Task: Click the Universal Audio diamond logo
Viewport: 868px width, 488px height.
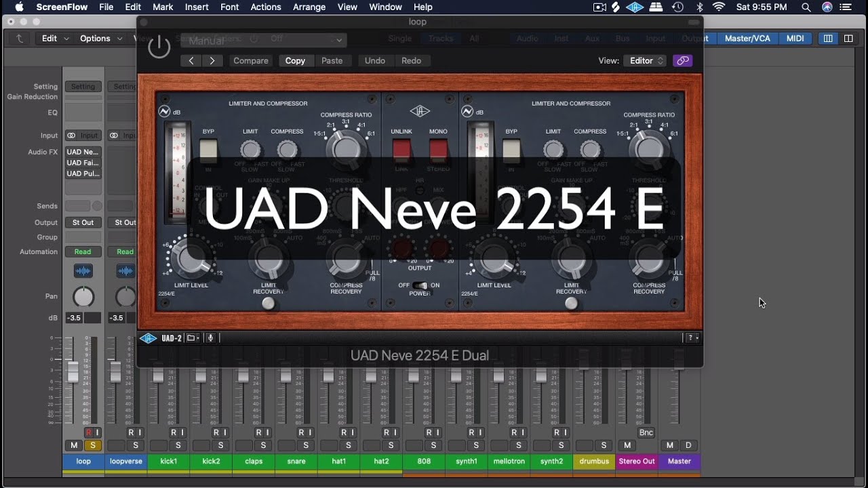Action: point(420,112)
